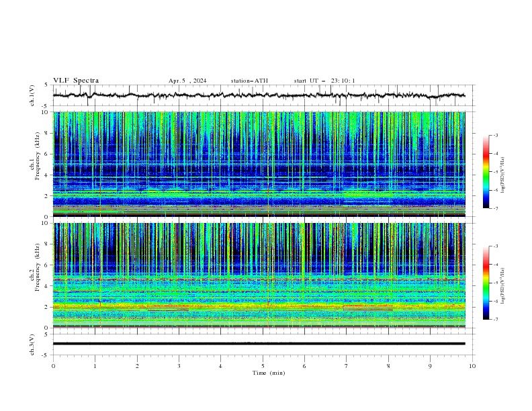Click the "station=ATH" header label

[x=249, y=81]
